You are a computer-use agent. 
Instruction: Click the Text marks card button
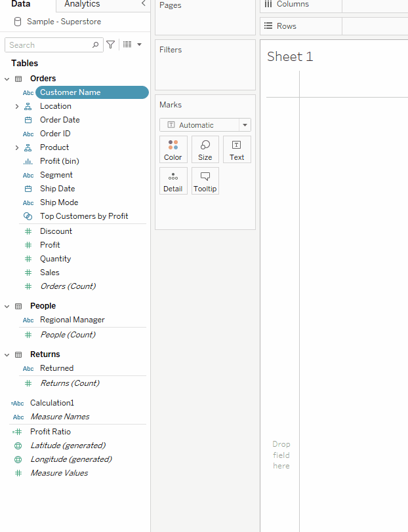point(237,149)
